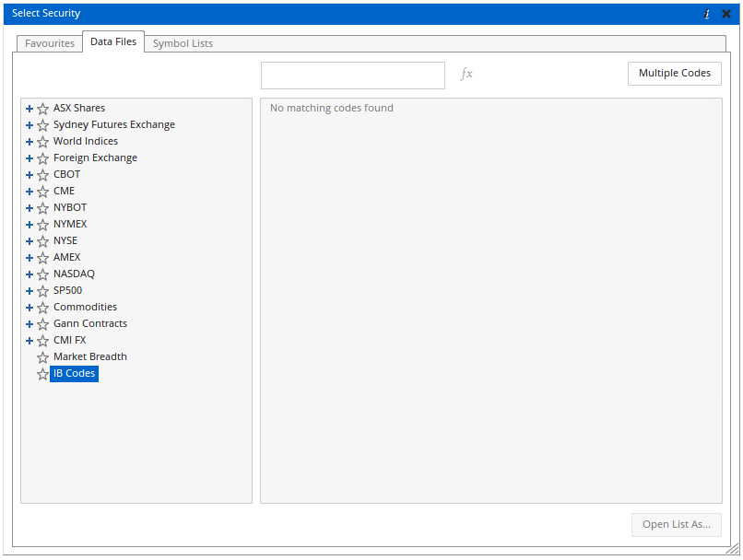Favourite the ASX Shares folder star

coord(42,109)
